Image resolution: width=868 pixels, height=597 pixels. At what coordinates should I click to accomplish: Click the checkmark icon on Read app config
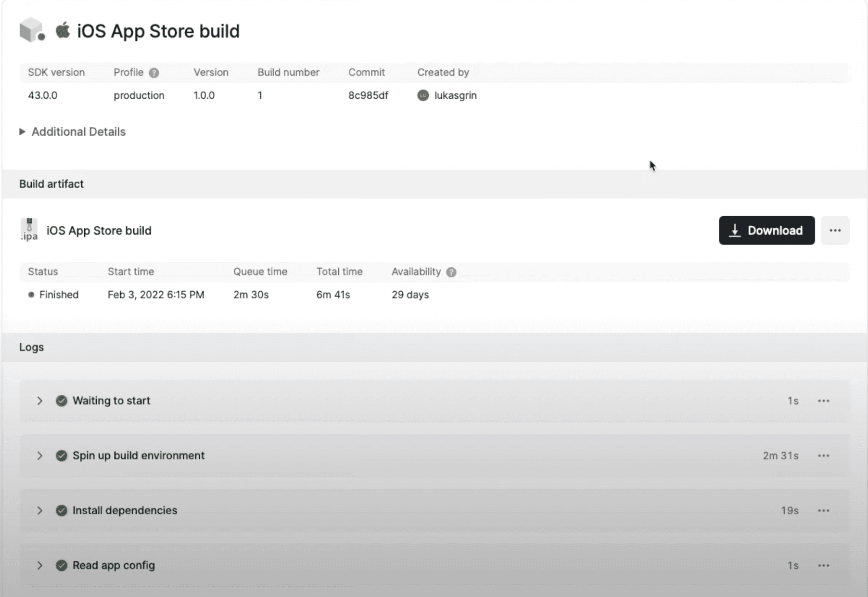61,566
